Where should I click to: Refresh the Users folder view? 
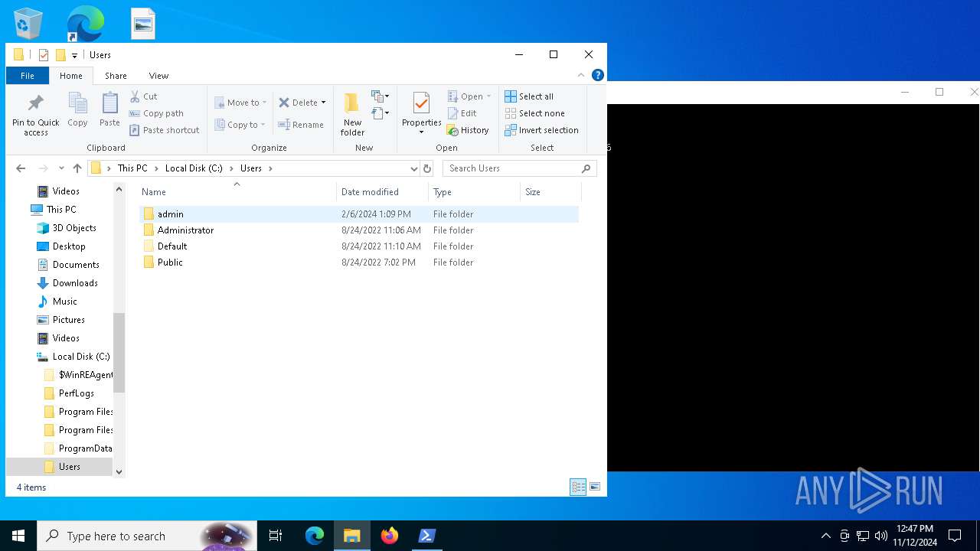pyautogui.click(x=427, y=168)
